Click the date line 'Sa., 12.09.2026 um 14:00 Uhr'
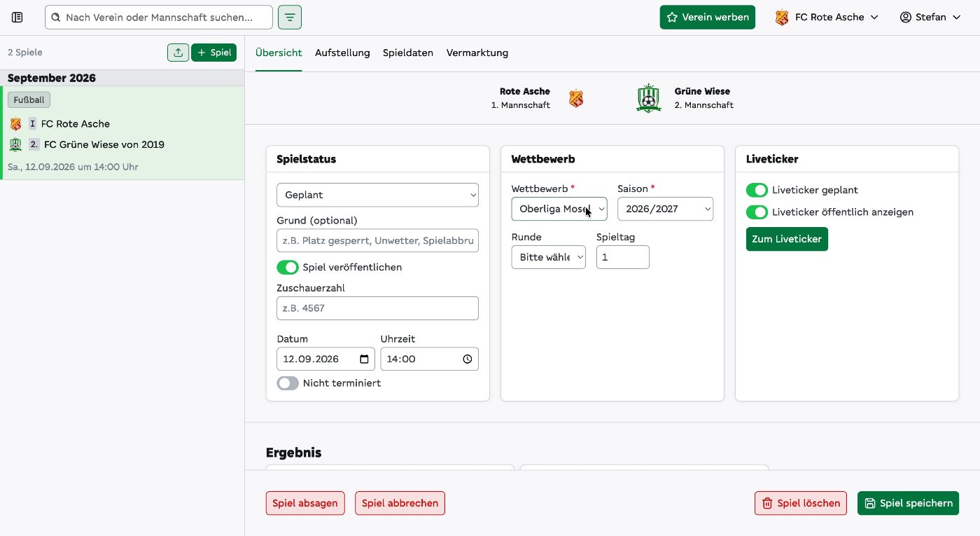 [73, 167]
